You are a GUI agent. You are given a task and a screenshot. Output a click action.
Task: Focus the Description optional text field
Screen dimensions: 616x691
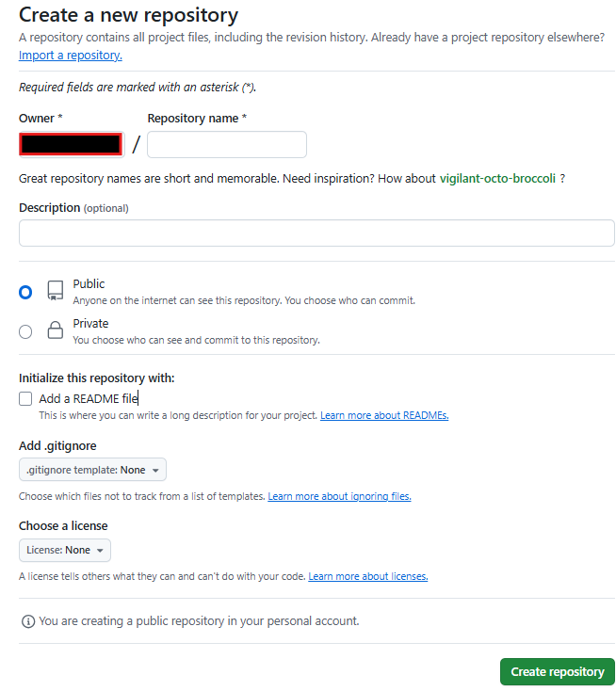click(x=316, y=233)
